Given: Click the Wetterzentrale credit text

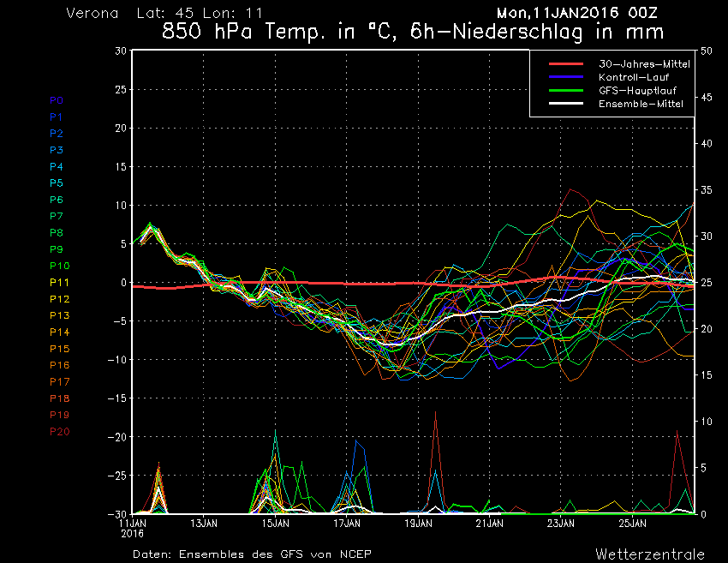Looking at the screenshot, I should (649, 554).
